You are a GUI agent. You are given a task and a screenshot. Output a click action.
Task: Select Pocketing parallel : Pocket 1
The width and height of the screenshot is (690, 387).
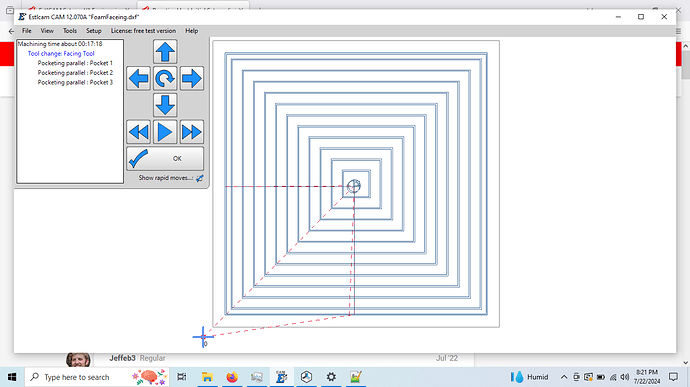tap(75, 63)
